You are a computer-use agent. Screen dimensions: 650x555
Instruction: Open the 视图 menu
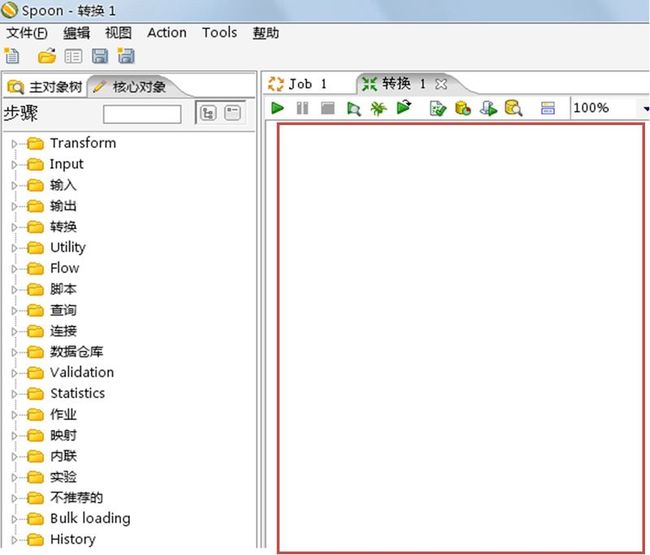coord(118,33)
